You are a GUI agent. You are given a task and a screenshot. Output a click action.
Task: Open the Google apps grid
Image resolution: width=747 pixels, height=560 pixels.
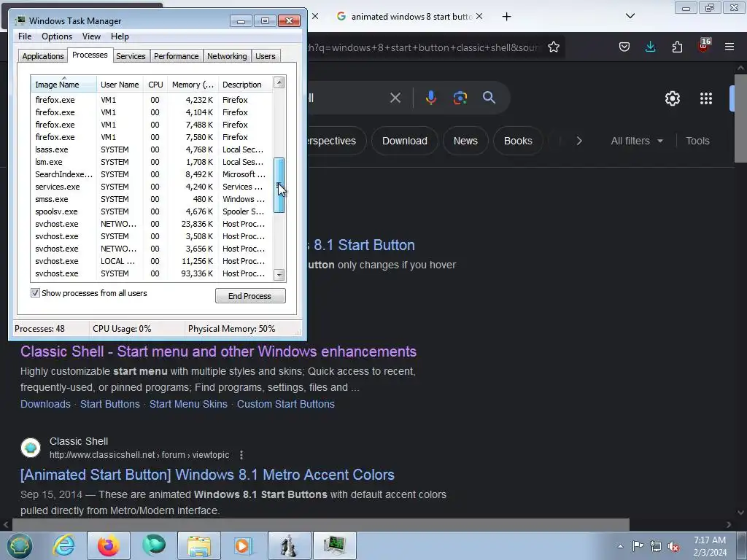(x=706, y=98)
